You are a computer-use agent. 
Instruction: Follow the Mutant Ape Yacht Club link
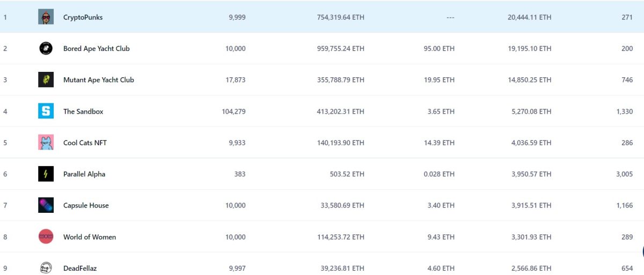pyautogui.click(x=98, y=80)
